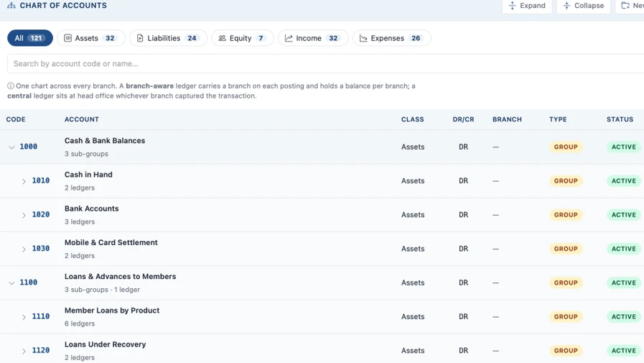Image resolution: width=644 pixels, height=363 pixels.
Task: Open Loans & Advances to Members account name
Action: [x=120, y=277]
